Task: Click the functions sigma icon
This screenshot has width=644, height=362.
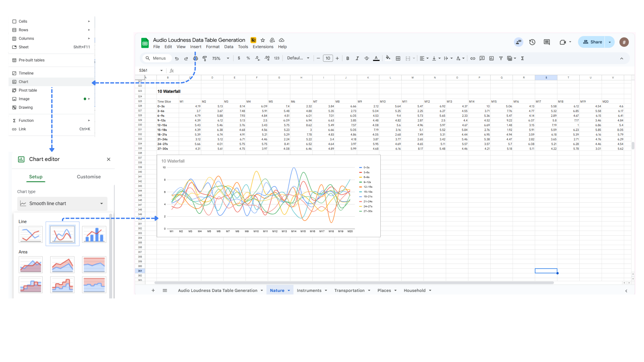Action: click(522, 59)
